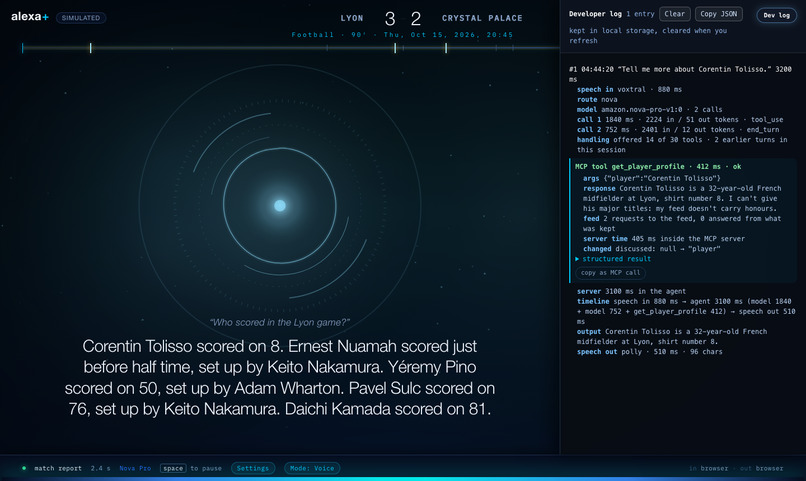
Task: Jump to the 8th-minute goal tick on the timeline
Action: point(90,48)
